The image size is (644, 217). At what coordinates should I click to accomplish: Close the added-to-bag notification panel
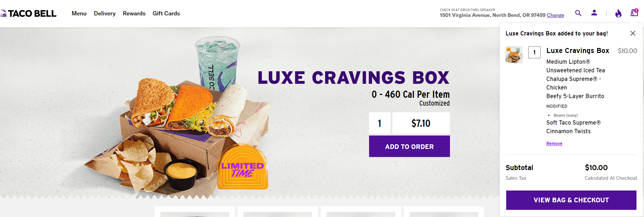coord(633,33)
